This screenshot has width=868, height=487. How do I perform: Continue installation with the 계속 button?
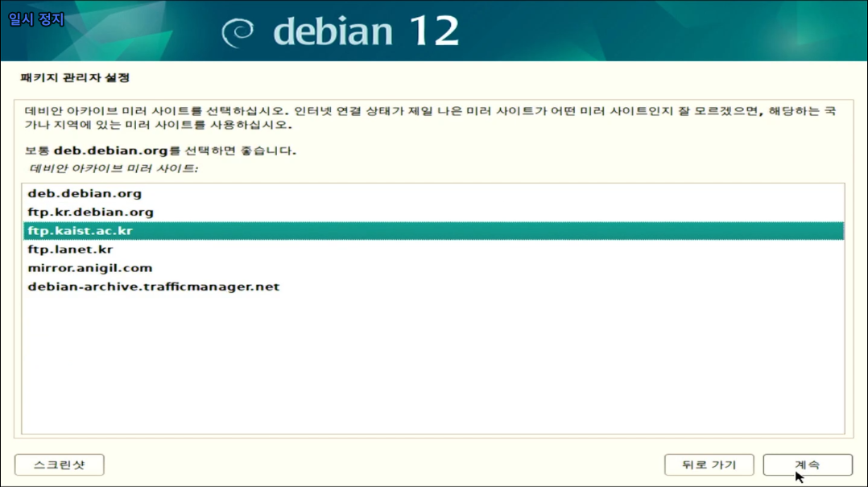point(807,465)
